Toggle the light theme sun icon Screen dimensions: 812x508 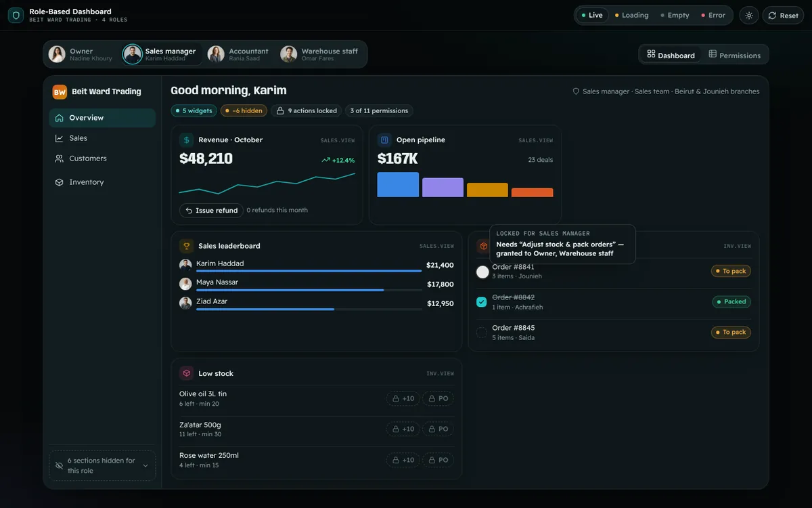[749, 15]
